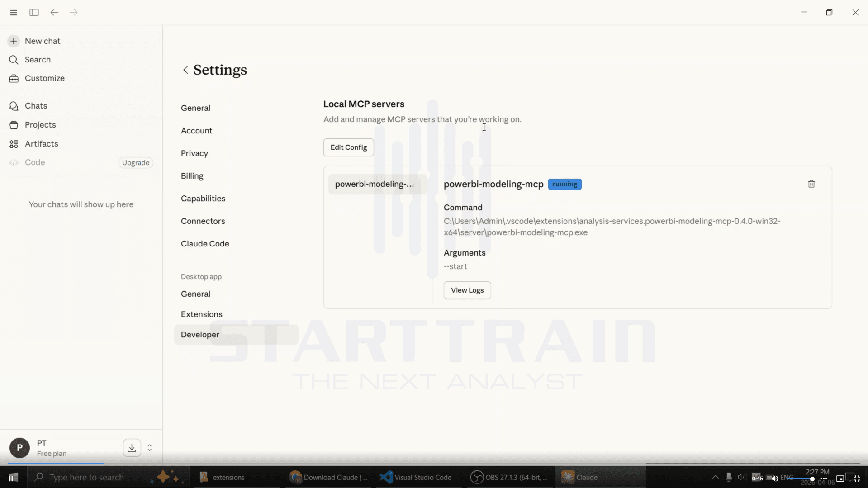Select the Billing settings section
This screenshot has height=488, width=868.
192,176
